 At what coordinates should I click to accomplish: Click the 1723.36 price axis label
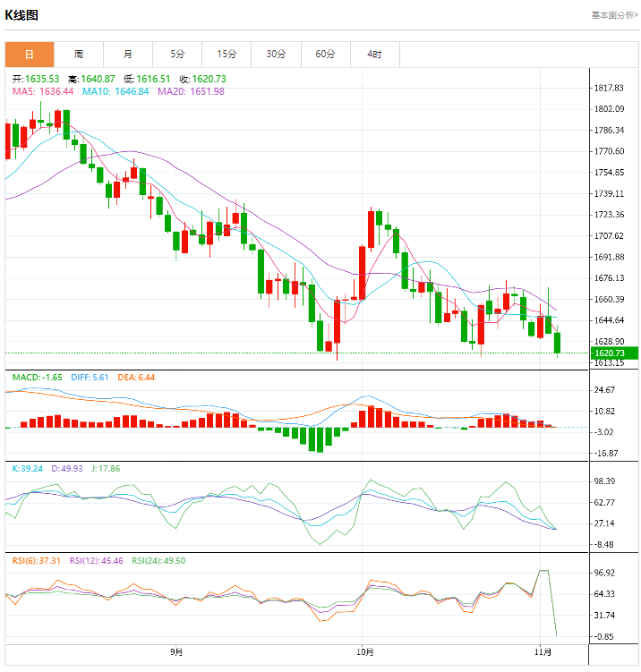pos(609,215)
